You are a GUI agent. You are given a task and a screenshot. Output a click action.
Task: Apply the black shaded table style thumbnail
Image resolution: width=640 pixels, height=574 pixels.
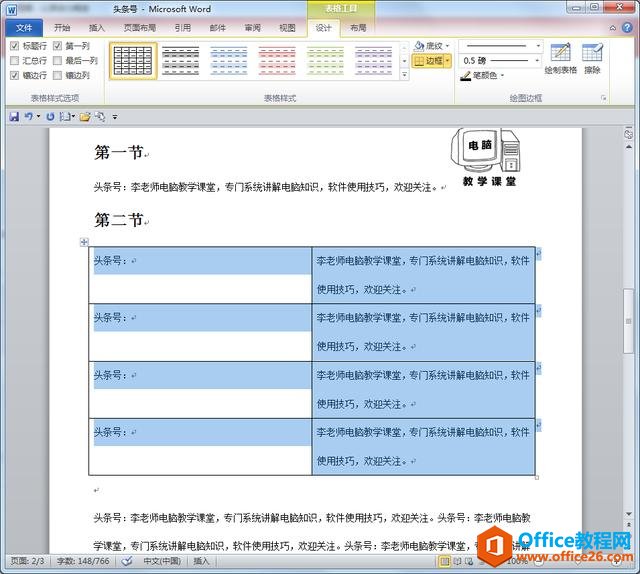(x=180, y=61)
